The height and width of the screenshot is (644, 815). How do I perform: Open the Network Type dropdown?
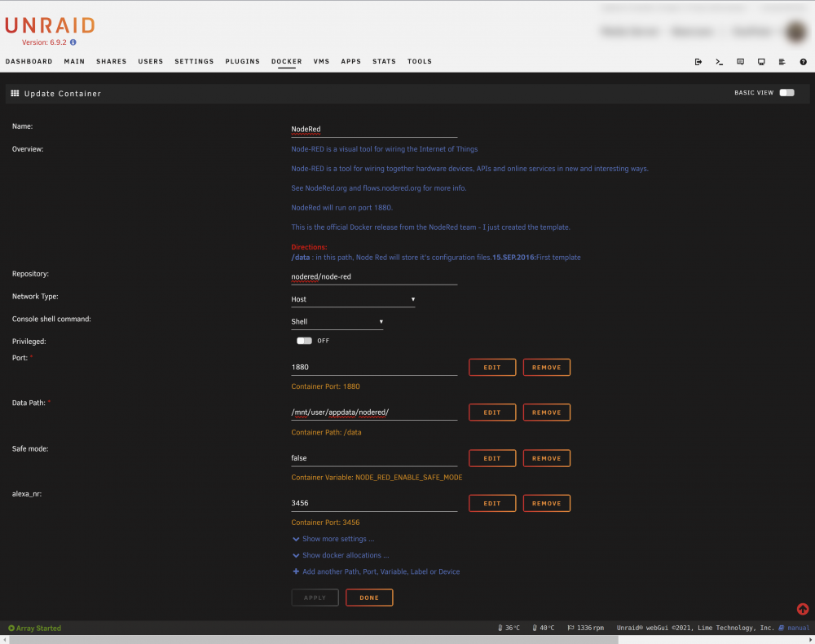pyautogui.click(x=353, y=299)
